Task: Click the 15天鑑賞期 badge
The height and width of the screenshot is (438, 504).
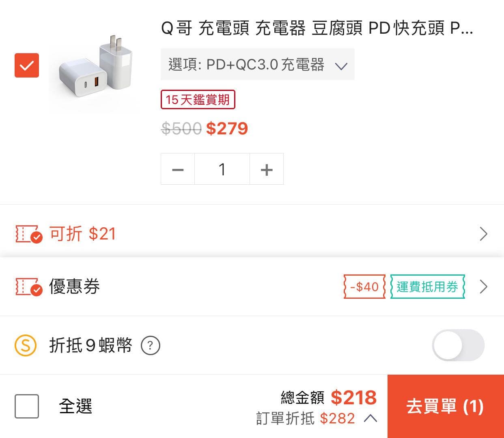Action: point(198,99)
